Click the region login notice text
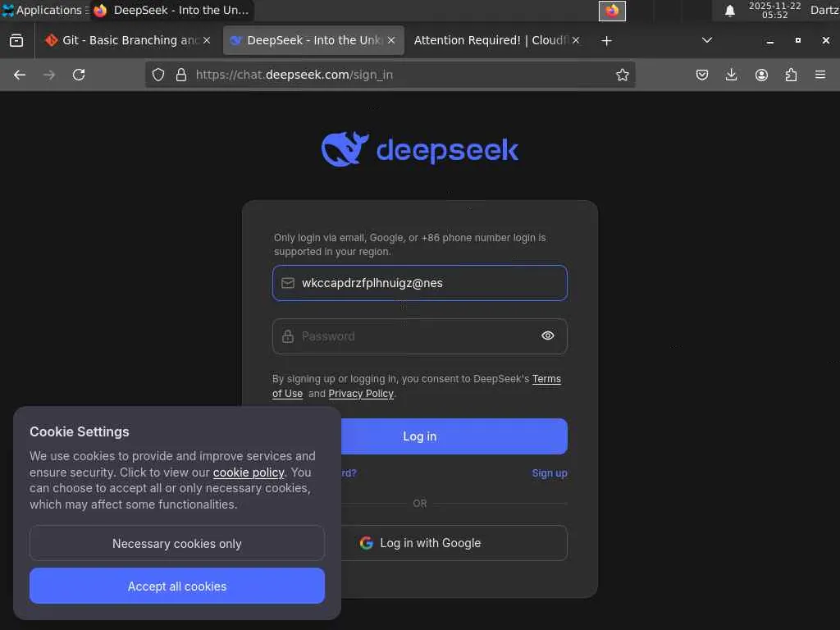840x630 pixels. click(410, 244)
